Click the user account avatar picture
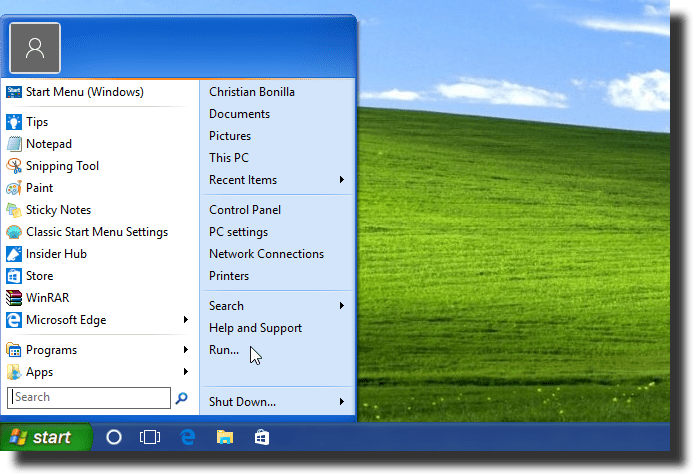Screen dimensions: 693x474 pyautogui.click(x=35, y=48)
